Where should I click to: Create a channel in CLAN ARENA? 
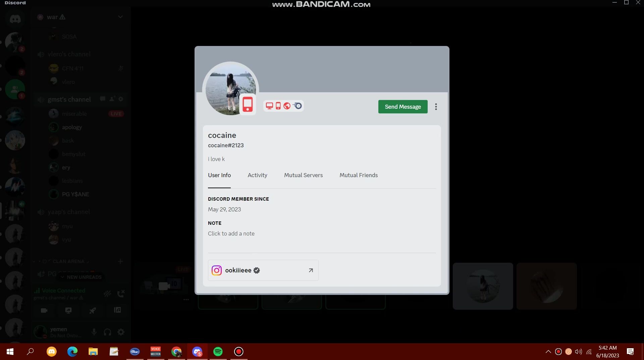click(120, 261)
